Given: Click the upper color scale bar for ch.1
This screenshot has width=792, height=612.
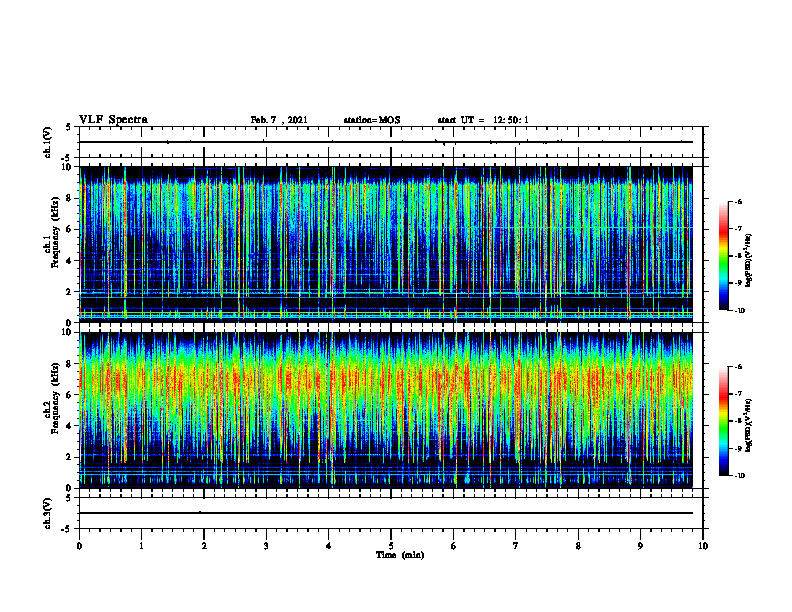Looking at the screenshot, I should 723,256.
